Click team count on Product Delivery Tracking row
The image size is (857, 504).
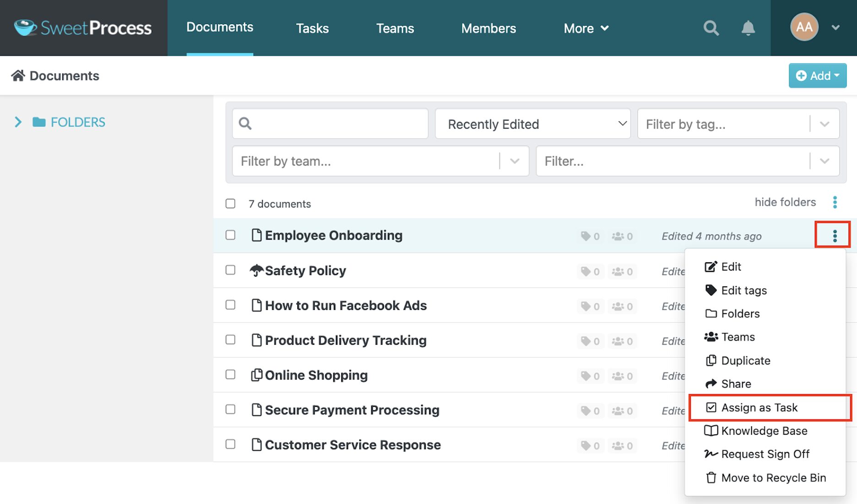click(623, 341)
